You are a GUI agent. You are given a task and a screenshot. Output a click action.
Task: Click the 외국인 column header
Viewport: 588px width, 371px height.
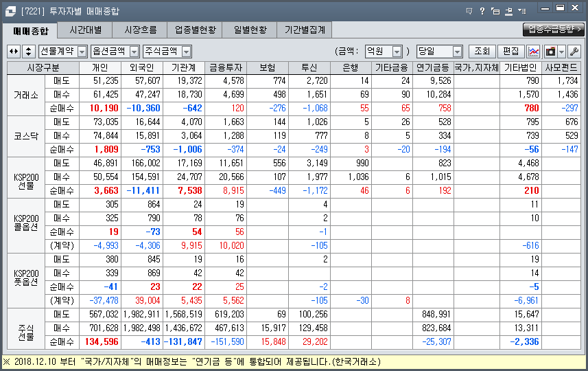pyautogui.click(x=142, y=67)
